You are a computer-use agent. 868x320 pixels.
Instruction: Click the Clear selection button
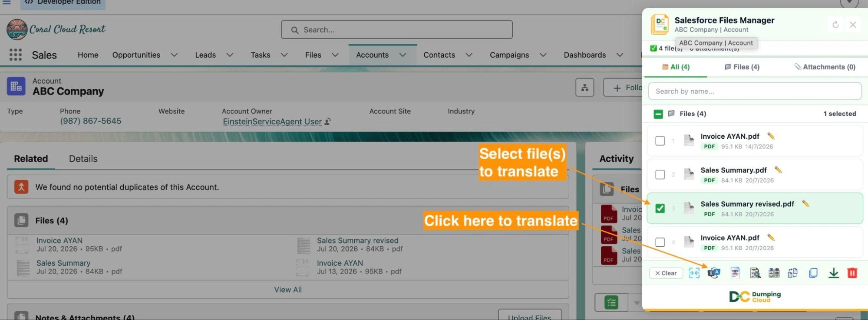point(666,273)
